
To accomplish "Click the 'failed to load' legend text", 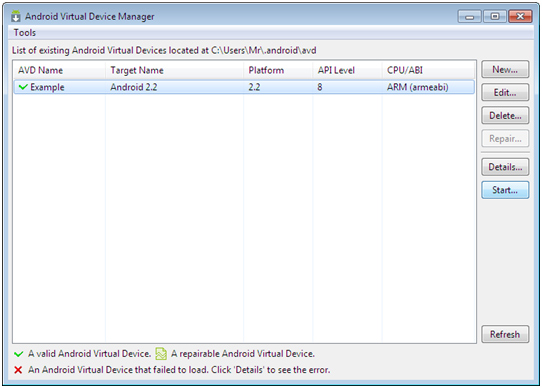I will click(179, 370).
